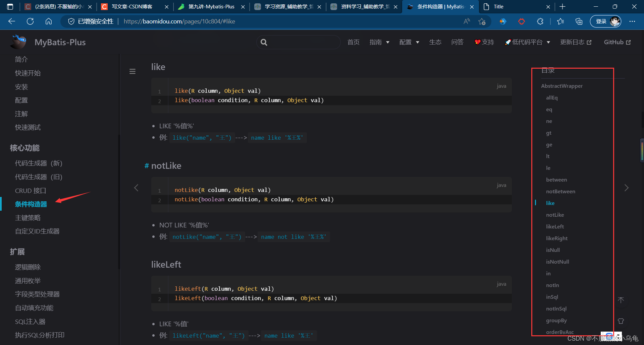
Task: Jump to likeRight in table of contents
Action: 557,238
